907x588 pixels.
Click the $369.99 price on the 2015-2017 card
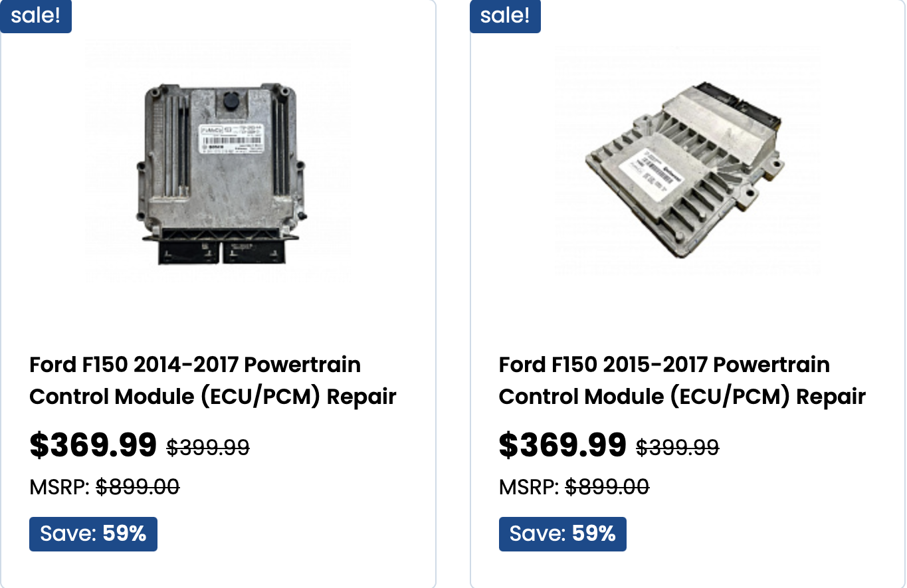[x=562, y=445]
